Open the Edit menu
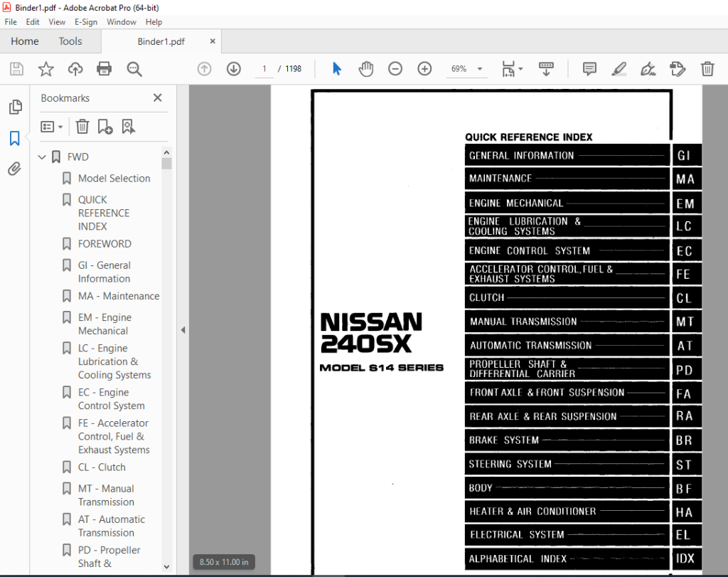728x577 pixels. coord(33,22)
